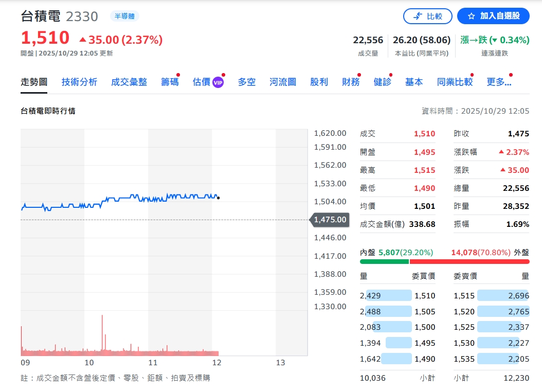Image resolution: width=542 pixels, height=392 pixels.
Task: Open the 基本 info tab
Action: (414, 82)
